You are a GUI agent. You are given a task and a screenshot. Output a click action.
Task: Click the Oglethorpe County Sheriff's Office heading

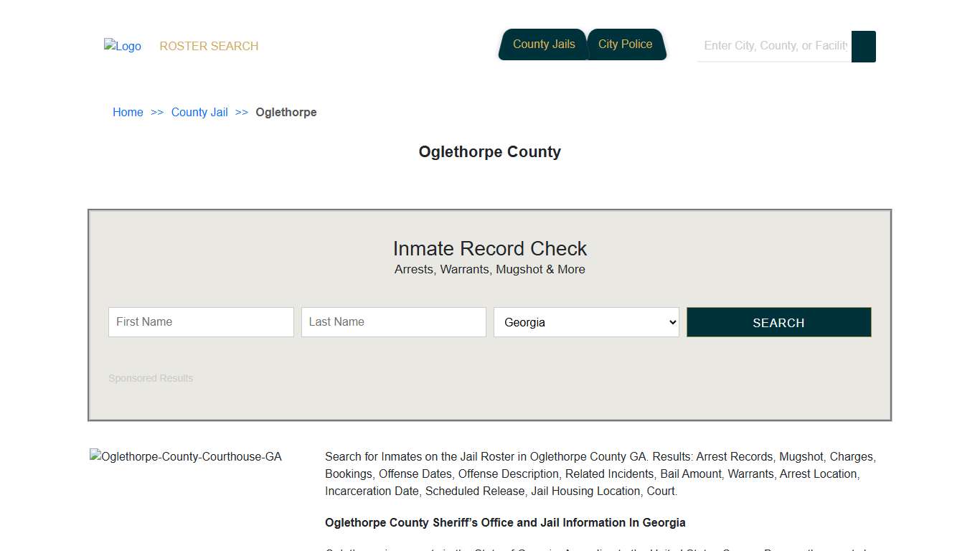point(505,522)
